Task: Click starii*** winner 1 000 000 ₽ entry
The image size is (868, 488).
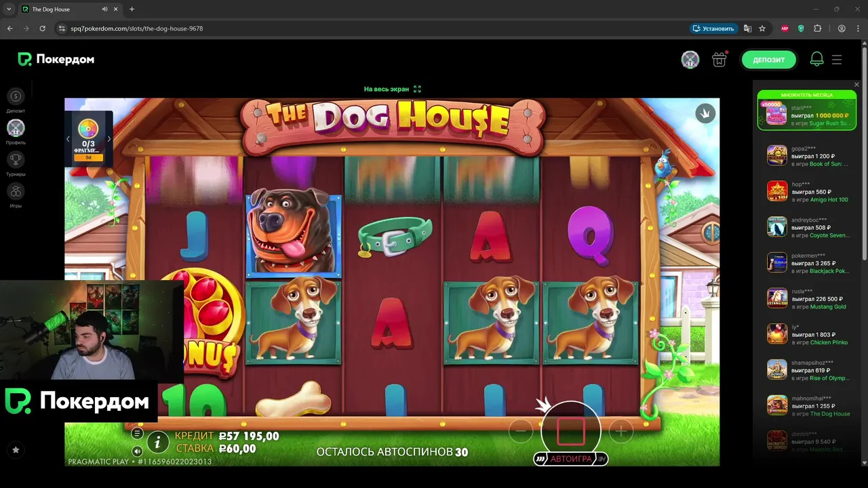Action: point(807,115)
